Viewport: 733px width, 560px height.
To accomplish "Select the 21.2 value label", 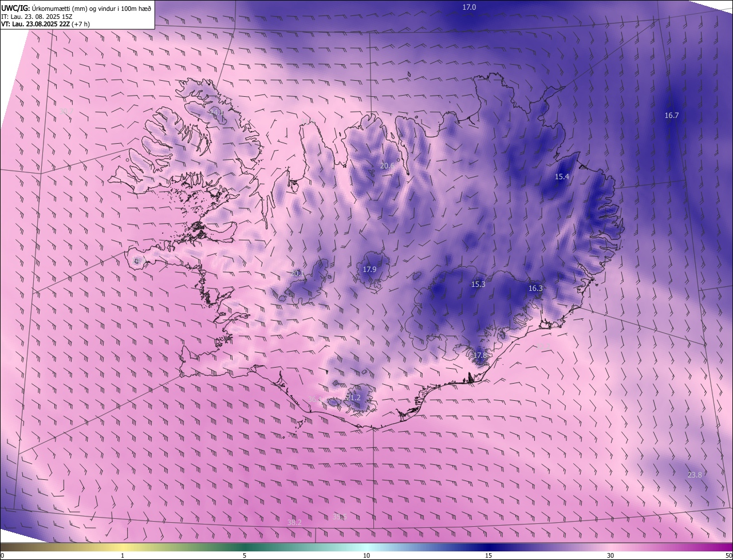I will 353,397.
